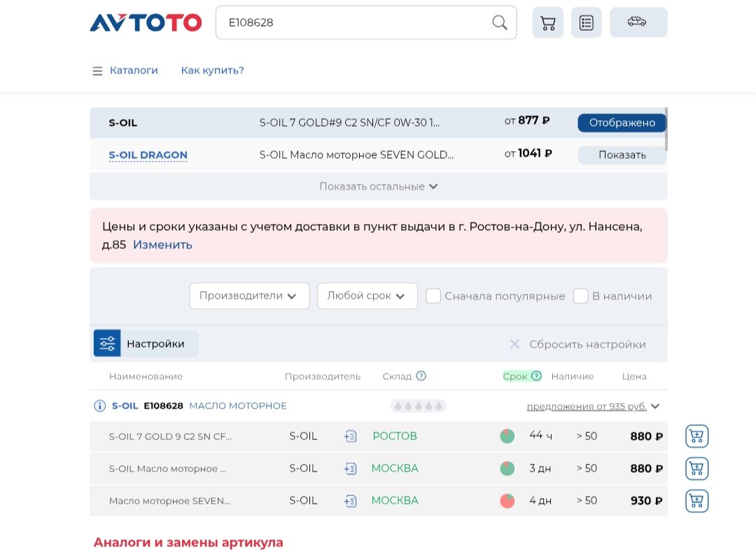
Task: Click the Аналоги и замены артикула heading
Action: (x=188, y=542)
